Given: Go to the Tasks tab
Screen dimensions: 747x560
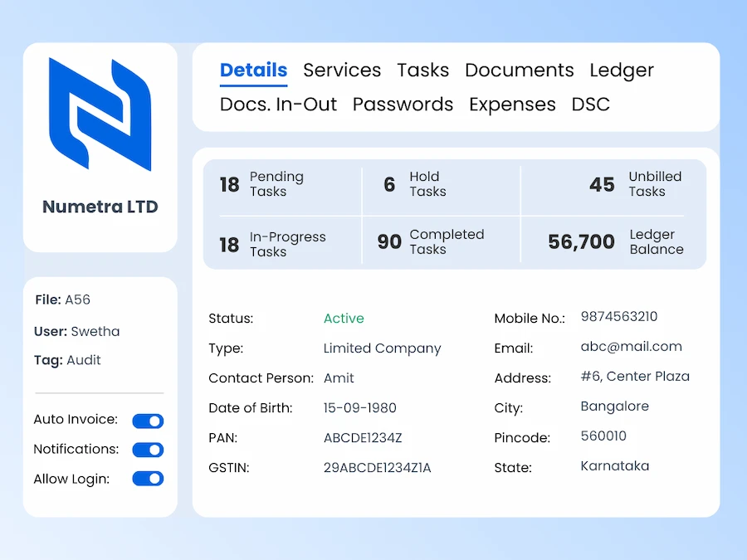Looking at the screenshot, I should pyautogui.click(x=422, y=71).
